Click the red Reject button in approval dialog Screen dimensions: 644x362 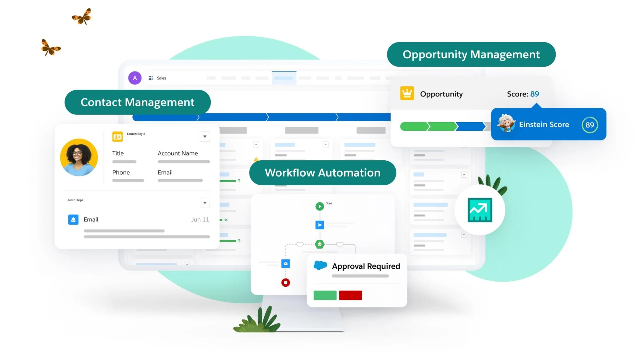[350, 295]
